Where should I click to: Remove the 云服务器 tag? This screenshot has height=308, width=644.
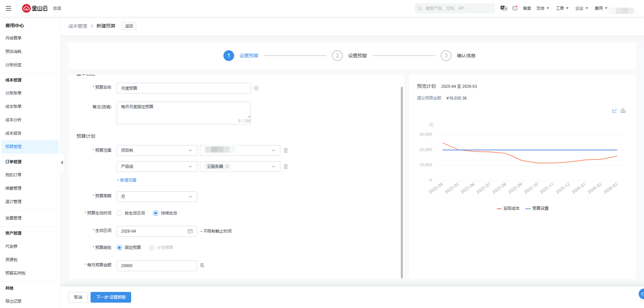(x=227, y=167)
